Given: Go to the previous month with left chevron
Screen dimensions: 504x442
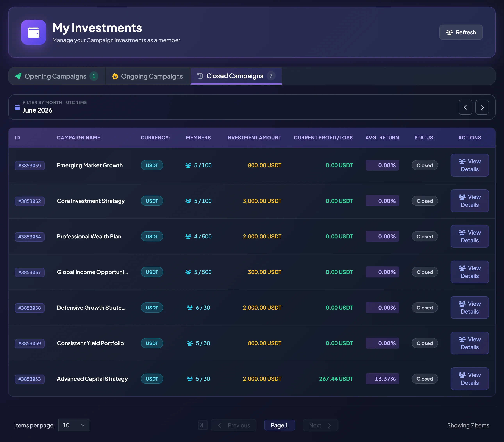Looking at the screenshot, I should [465, 107].
